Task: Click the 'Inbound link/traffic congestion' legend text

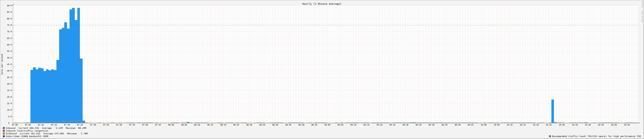Action: click(27, 131)
